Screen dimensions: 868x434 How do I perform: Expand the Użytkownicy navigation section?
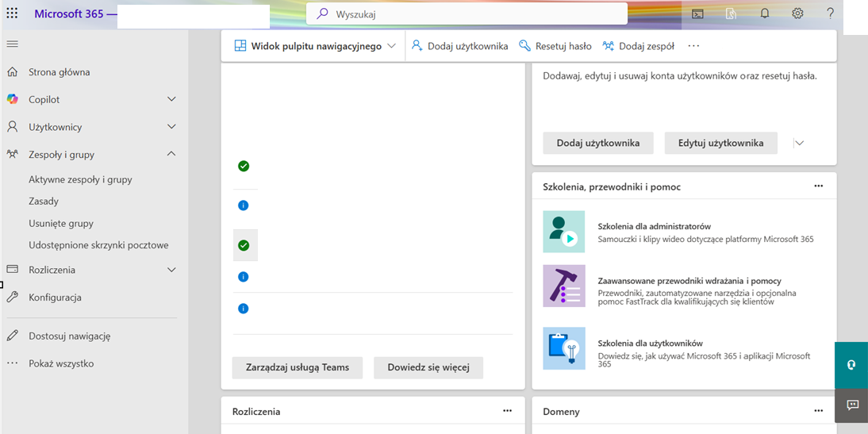(171, 127)
